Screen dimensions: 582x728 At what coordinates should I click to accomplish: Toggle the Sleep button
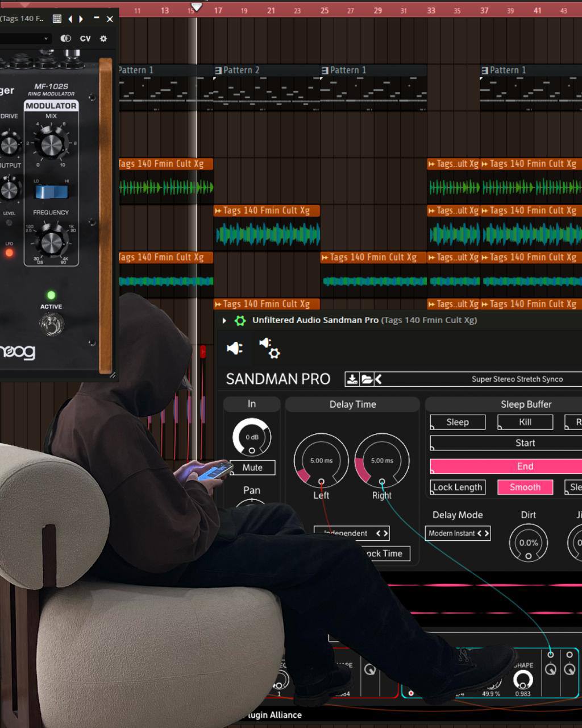(458, 422)
